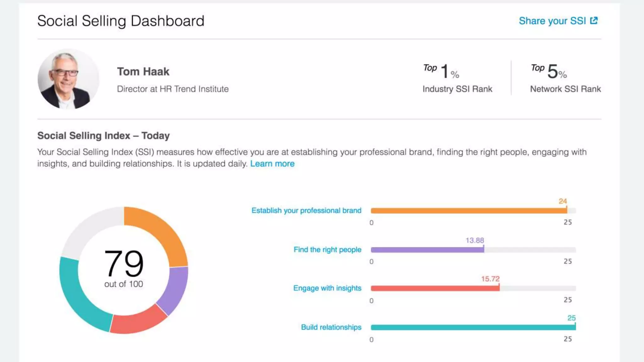Click the teal Build relationships bar
644x362 pixels.
click(x=473, y=327)
